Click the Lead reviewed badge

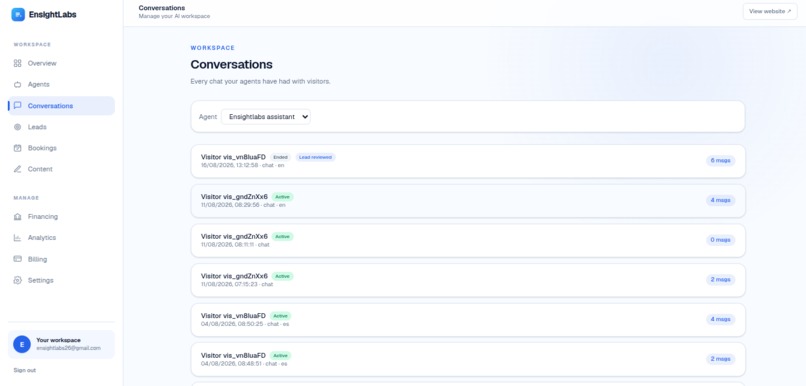tap(315, 157)
